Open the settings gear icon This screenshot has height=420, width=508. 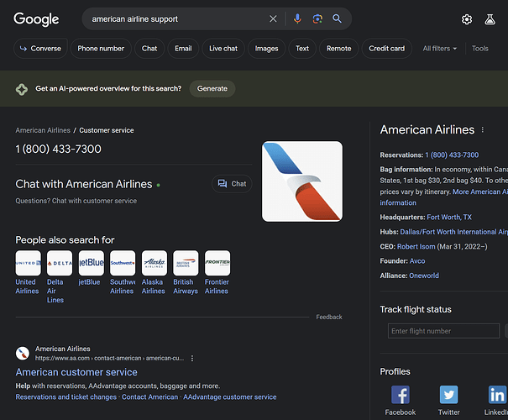(x=467, y=19)
